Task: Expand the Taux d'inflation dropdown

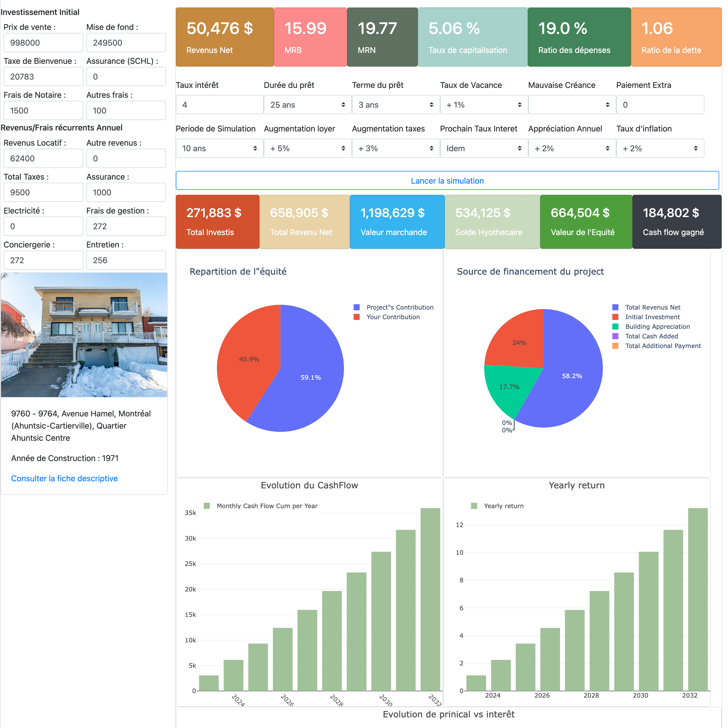Action: 660,148
